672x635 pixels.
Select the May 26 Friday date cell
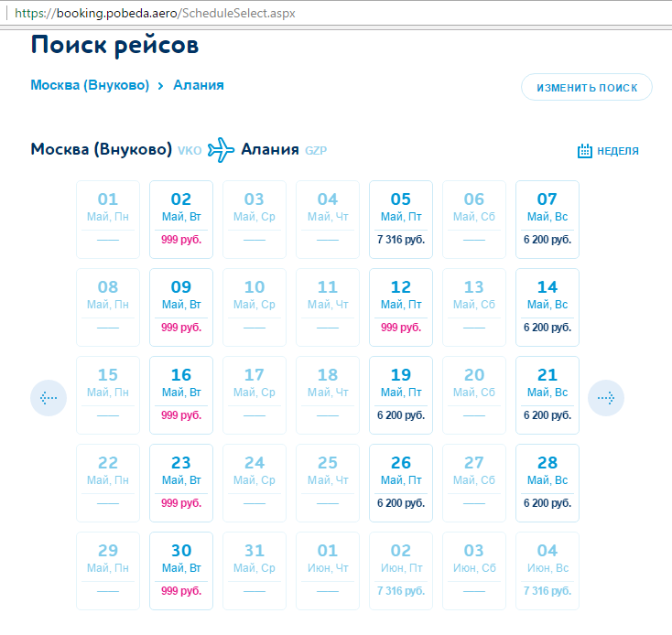(x=401, y=483)
